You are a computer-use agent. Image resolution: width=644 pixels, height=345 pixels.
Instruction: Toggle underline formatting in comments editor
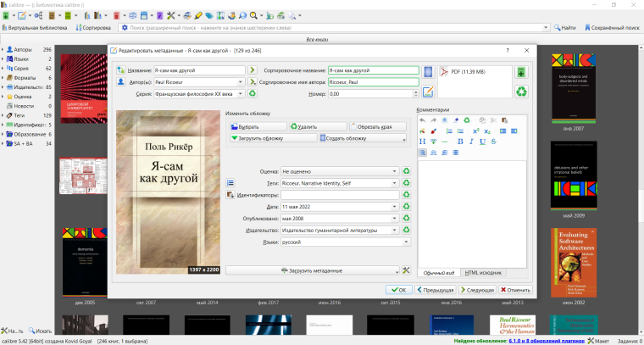pyautogui.click(x=482, y=142)
